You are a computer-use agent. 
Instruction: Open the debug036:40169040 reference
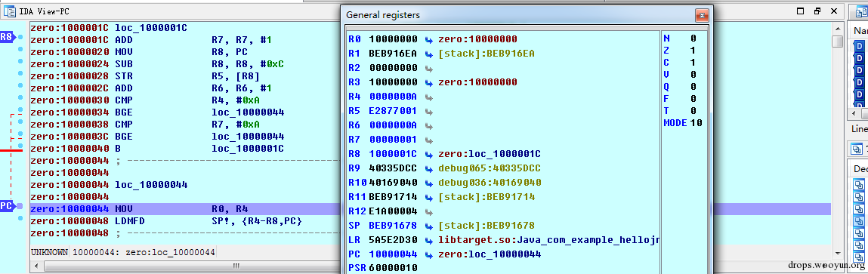pos(489,183)
